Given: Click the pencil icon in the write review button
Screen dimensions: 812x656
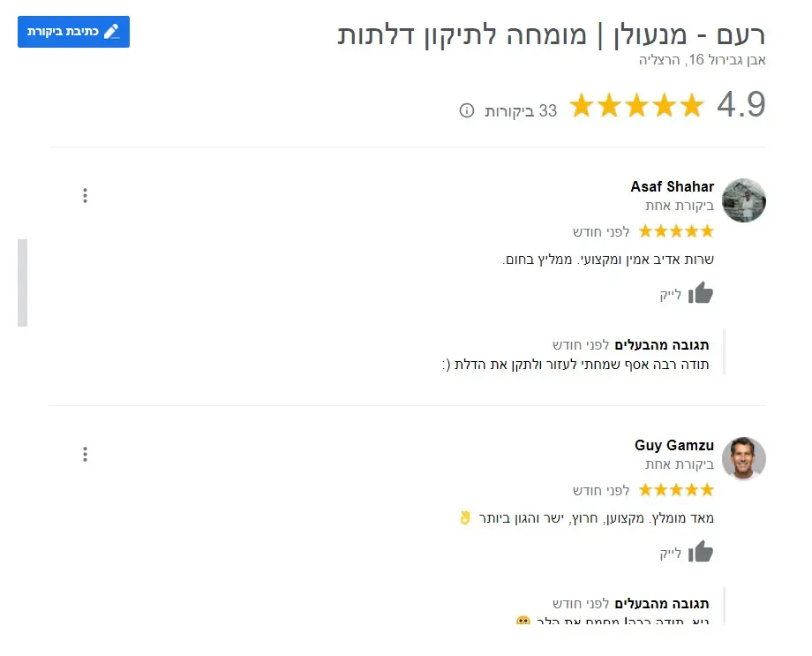Looking at the screenshot, I should pos(111,31).
